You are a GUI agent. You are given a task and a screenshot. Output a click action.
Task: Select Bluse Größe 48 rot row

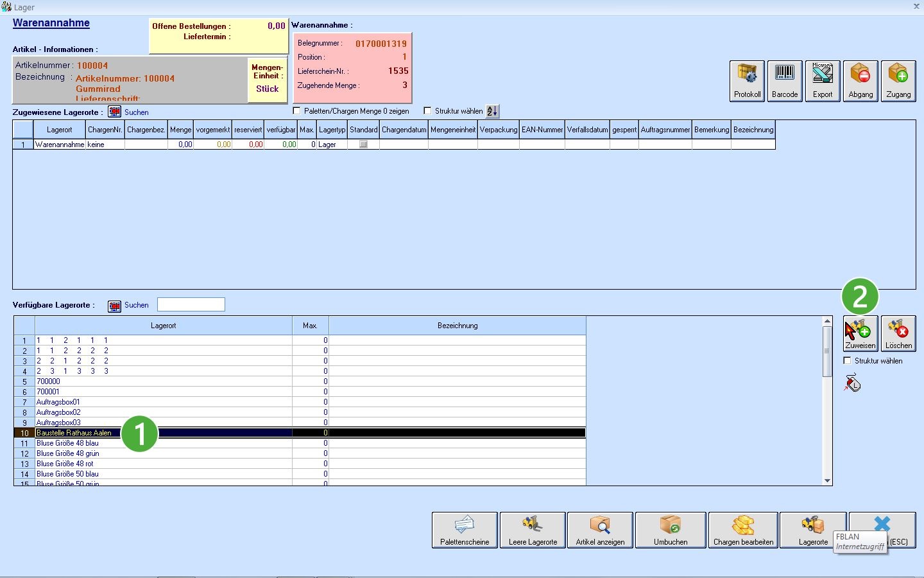point(300,464)
